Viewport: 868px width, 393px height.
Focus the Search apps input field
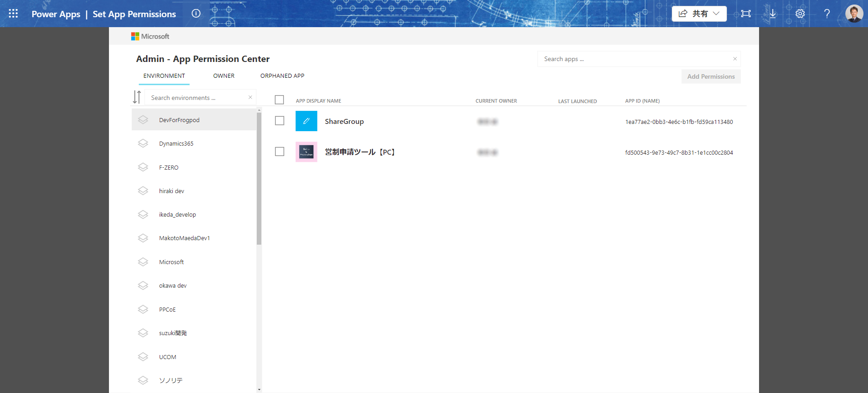pos(639,59)
